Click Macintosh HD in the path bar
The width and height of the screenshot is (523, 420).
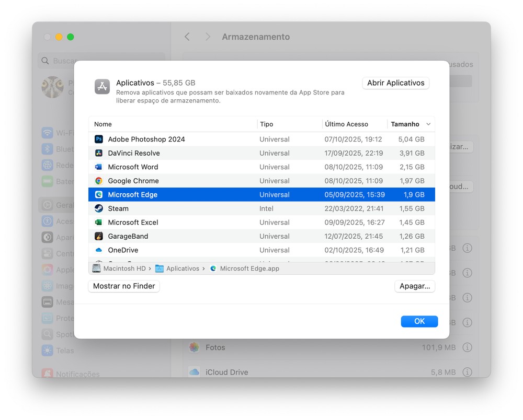[x=124, y=269]
